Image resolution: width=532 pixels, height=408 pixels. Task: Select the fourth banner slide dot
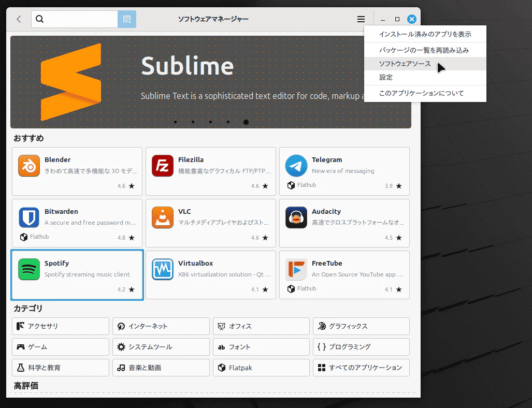click(228, 122)
